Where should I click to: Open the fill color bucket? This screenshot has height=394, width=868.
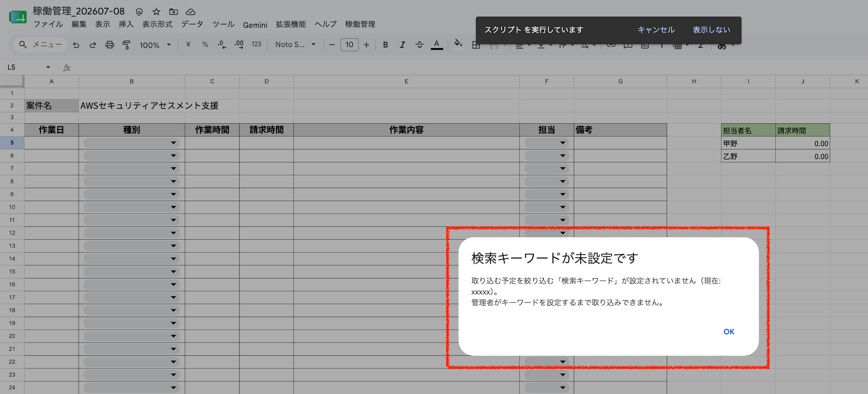point(458,44)
